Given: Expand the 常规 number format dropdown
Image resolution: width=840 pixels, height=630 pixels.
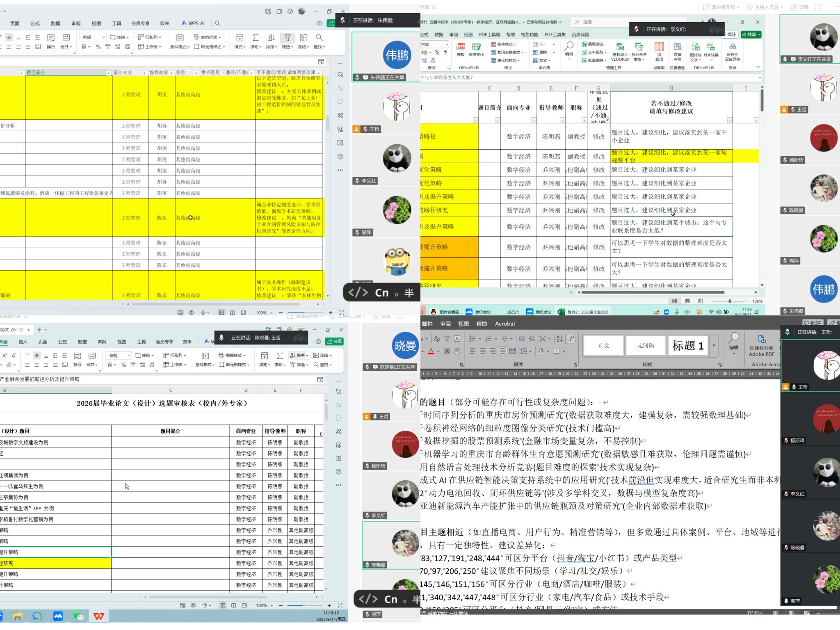Looking at the screenshot, I should 104,37.
